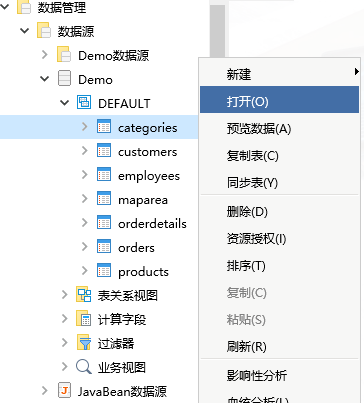Viewport: 364px width, 403px height.
Task: Expand the orderdetails table node
Action: tap(85, 223)
